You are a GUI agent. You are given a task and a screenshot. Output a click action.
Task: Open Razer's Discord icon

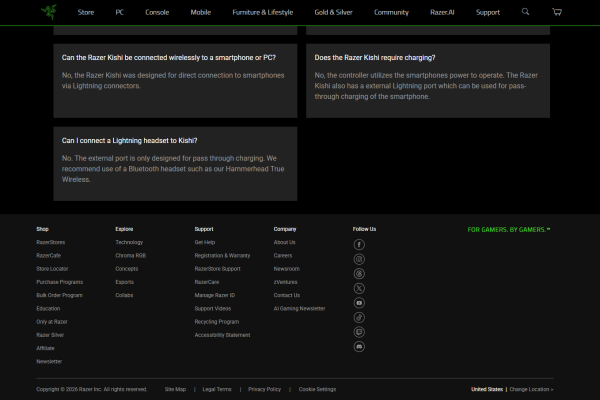point(359,346)
